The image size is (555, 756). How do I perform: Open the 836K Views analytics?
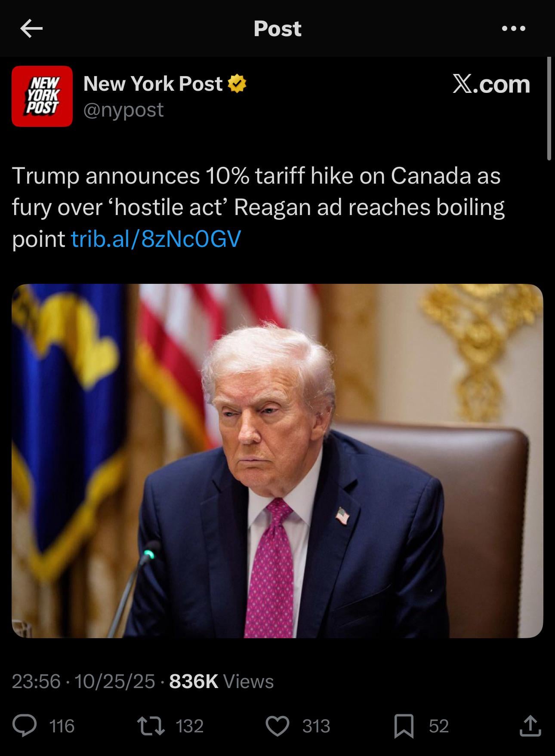(x=222, y=682)
